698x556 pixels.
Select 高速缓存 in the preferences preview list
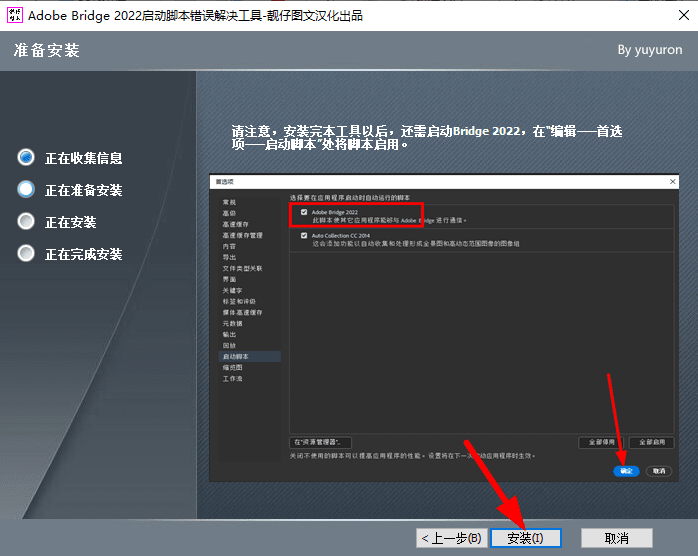pos(235,224)
